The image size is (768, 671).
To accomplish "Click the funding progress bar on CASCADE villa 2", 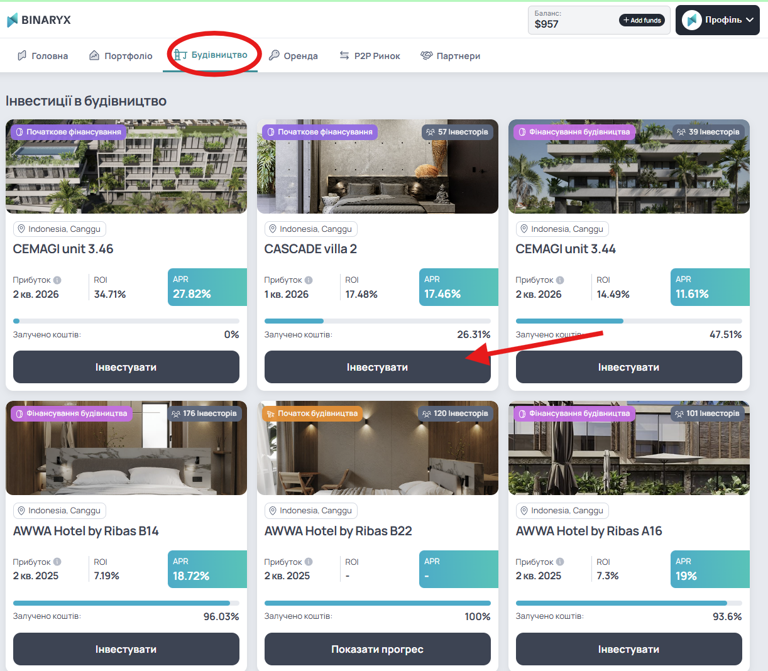I will pyautogui.click(x=377, y=321).
